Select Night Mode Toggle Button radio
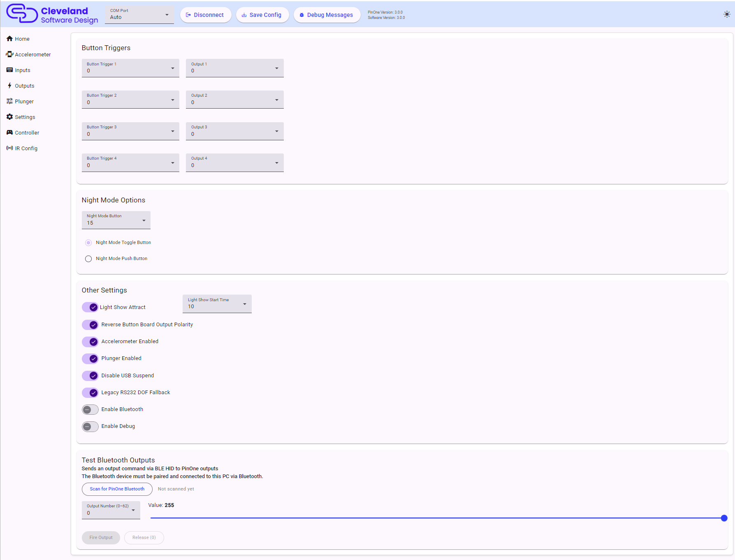 coord(88,243)
